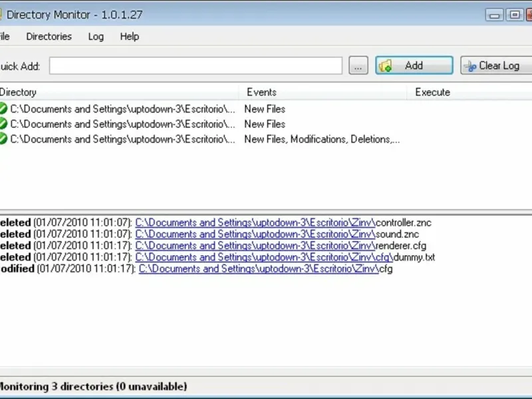Select the first directory row's path text
Viewport: 532px width, 399px height.
click(122, 109)
